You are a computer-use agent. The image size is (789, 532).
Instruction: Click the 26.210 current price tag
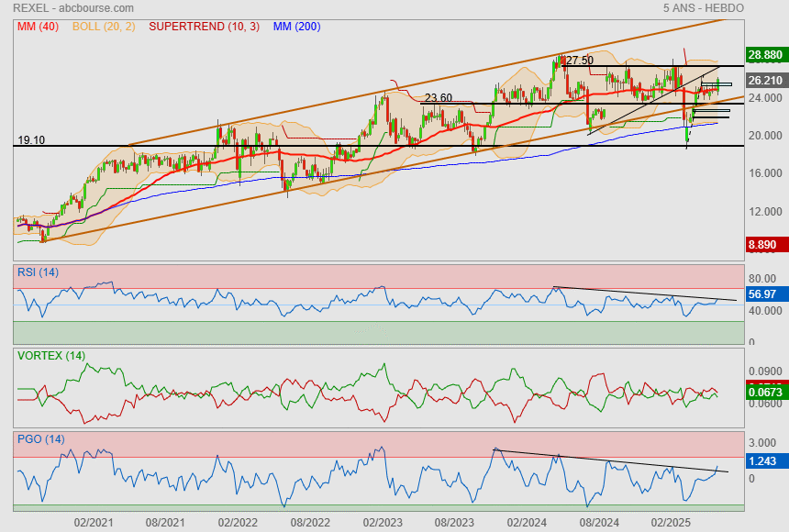766,80
